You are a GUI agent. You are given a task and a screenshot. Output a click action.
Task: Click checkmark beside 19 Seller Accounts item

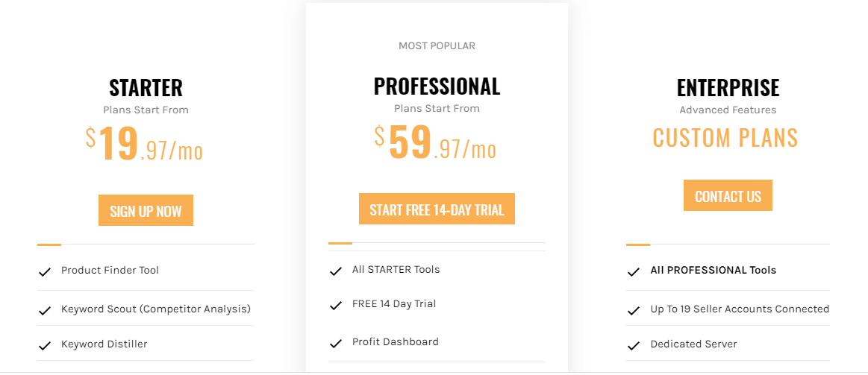pos(634,310)
